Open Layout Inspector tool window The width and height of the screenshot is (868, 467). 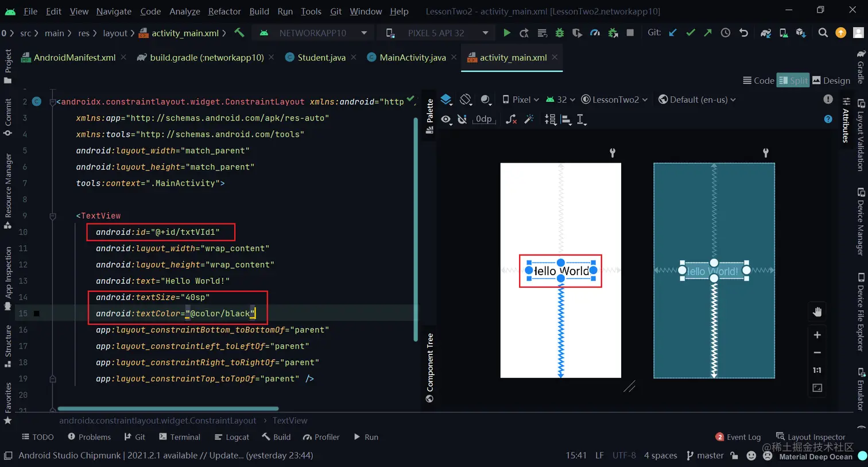pyautogui.click(x=811, y=437)
